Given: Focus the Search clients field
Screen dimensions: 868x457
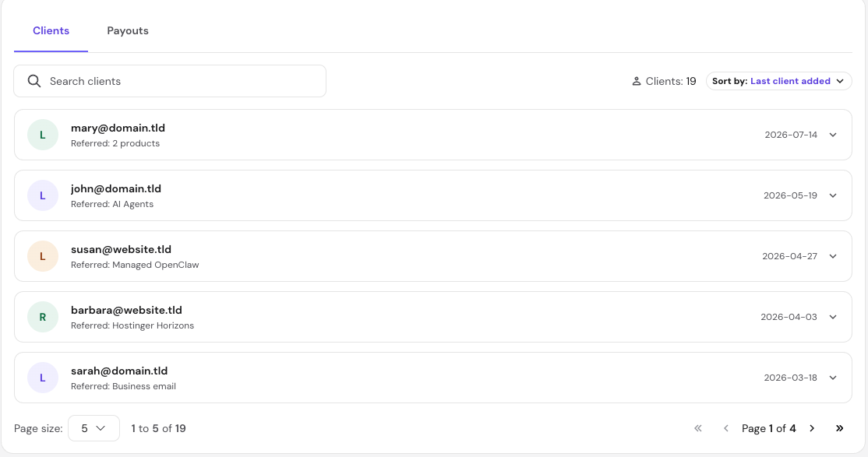Looking at the screenshot, I should click(170, 81).
